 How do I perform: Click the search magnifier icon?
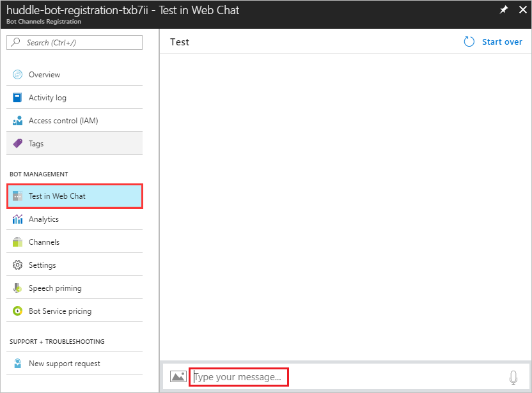coord(15,42)
